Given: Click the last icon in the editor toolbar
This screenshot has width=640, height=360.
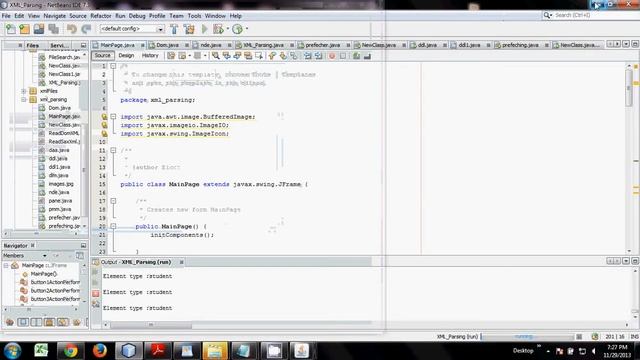Looking at the screenshot, I should click(367, 56).
